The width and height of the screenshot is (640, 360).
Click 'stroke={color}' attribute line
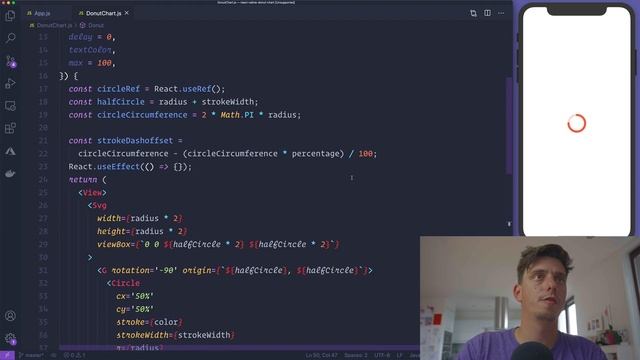coord(149,322)
